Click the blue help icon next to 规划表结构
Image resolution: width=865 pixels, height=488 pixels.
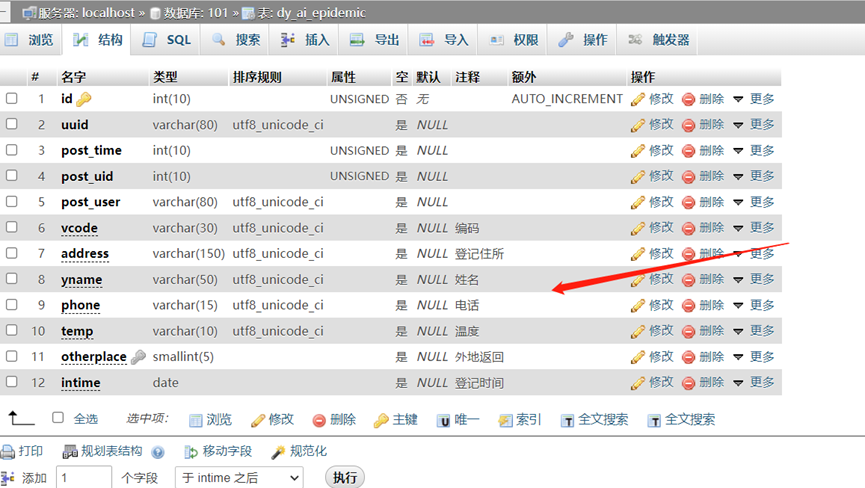click(158, 452)
